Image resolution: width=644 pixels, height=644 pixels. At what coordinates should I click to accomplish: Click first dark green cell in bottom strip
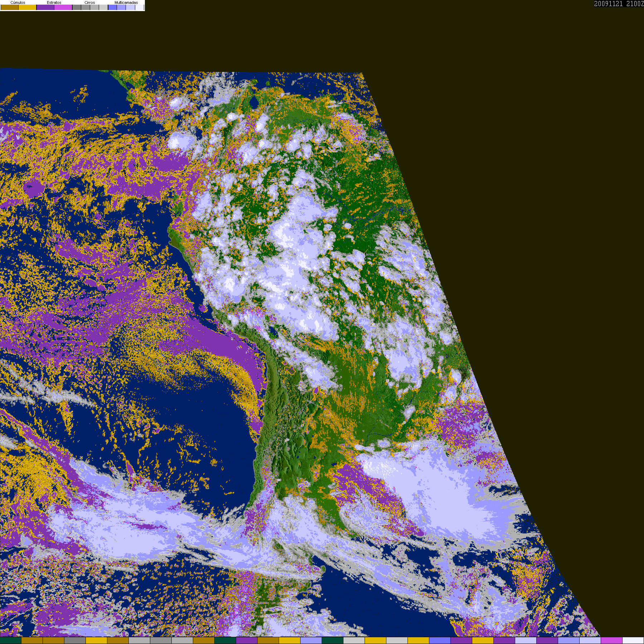click(11, 641)
